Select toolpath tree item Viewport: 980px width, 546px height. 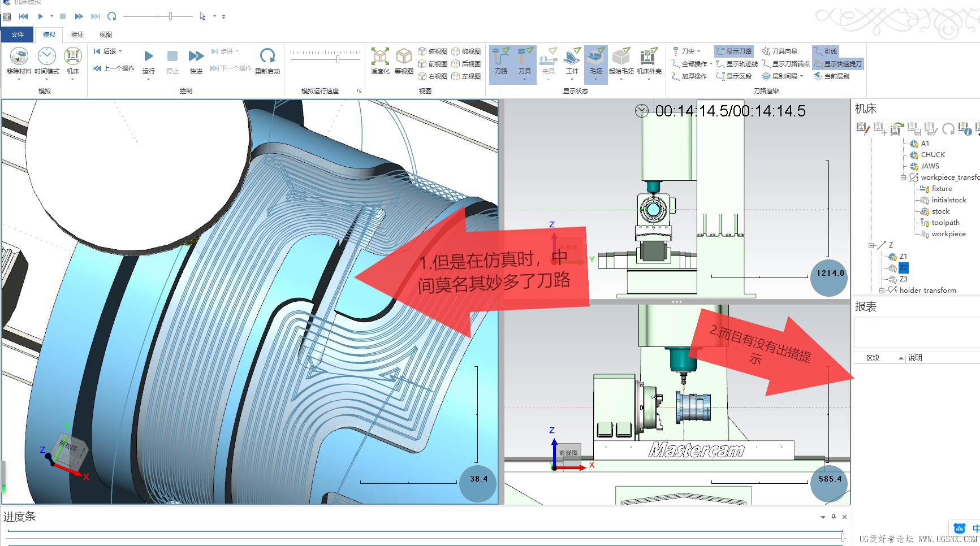pyautogui.click(x=946, y=223)
